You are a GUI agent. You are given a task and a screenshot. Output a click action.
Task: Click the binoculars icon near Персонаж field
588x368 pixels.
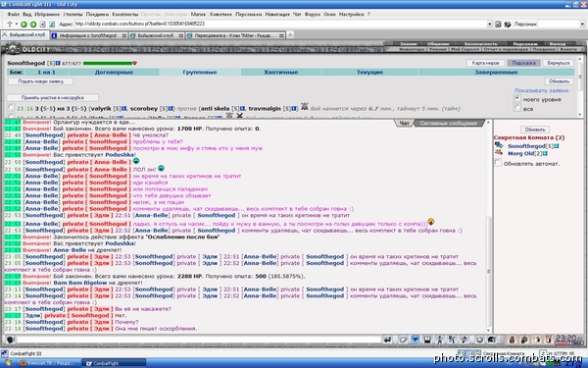tap(508, 24)
